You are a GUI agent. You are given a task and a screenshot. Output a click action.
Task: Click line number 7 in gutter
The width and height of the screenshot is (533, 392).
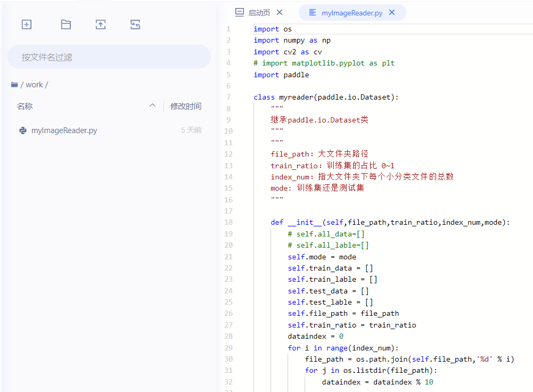coord(228,97)
